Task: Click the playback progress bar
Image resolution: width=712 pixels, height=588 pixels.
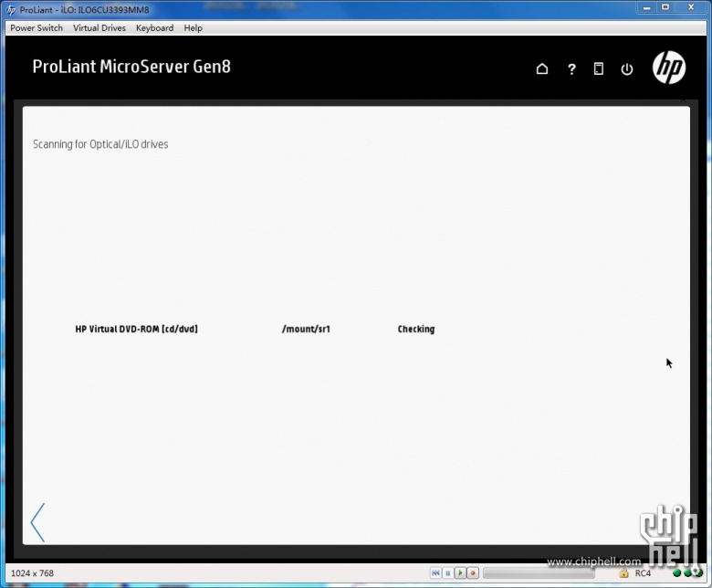Action: tap(539, 573)
